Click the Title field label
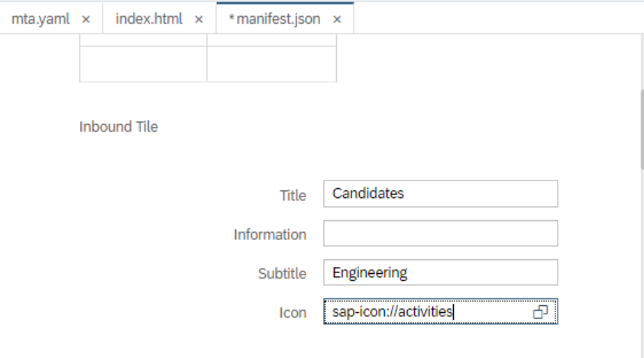 pyautogui.click(x=293, y=196)
